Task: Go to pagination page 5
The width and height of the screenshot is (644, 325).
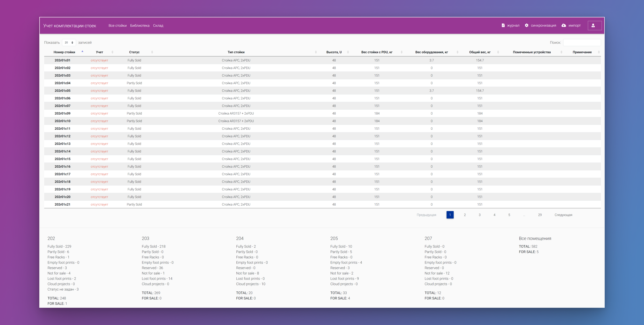Action: (x=509, y=215)
